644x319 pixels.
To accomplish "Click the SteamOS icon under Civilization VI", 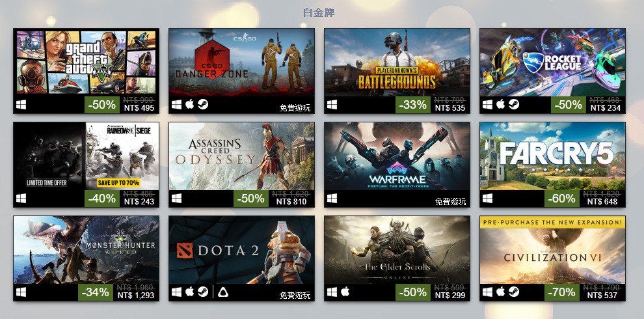I will [x=514, y=292].
